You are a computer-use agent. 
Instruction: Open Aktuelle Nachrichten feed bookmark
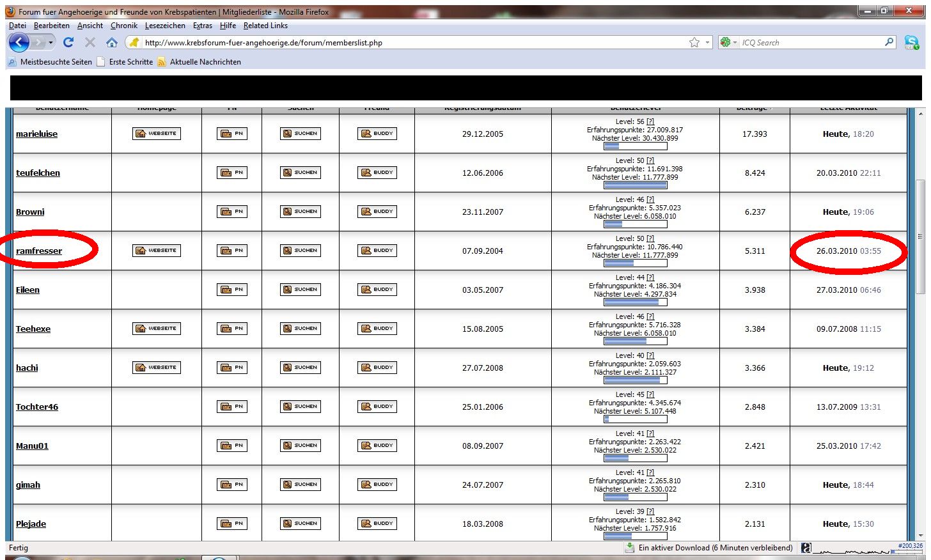199,62
